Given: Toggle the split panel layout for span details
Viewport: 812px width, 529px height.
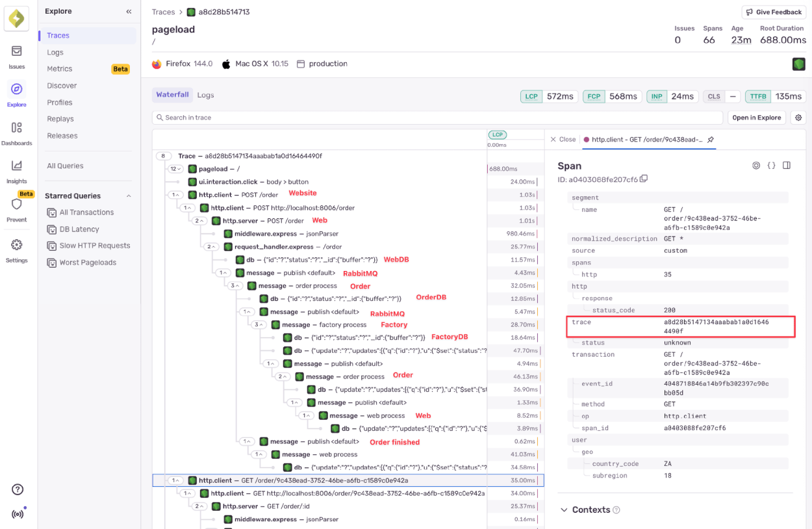Looking at the screenshot, I should click(x=787, y=165).
